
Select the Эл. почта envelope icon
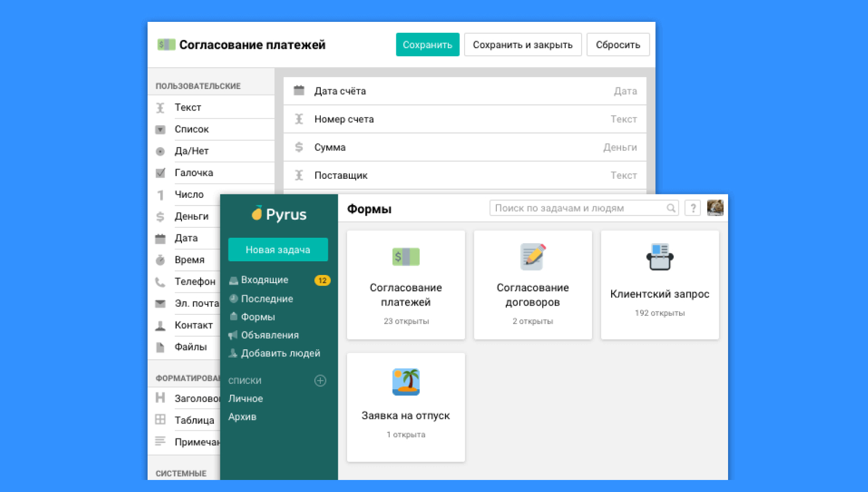tap(160, 303)
